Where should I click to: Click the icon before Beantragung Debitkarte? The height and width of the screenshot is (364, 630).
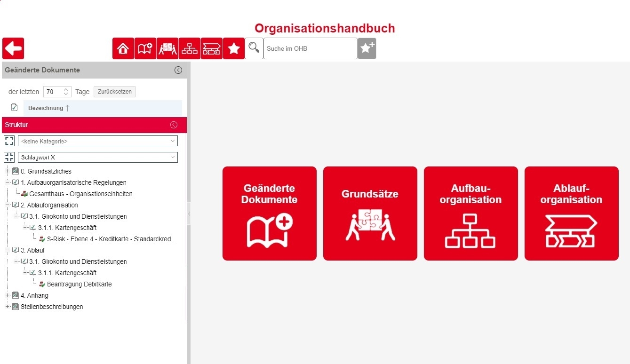click(x=42, y=284)
